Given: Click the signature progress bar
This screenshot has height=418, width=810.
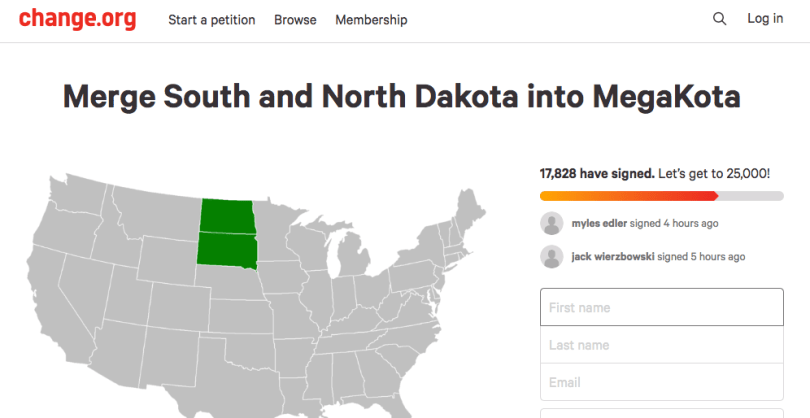Looking at the screenshot, I should [x=661, y=196].
